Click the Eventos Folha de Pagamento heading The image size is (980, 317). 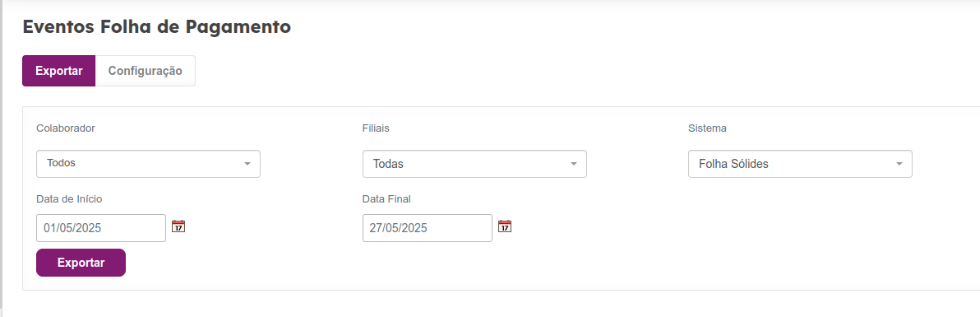pos(157,27)
